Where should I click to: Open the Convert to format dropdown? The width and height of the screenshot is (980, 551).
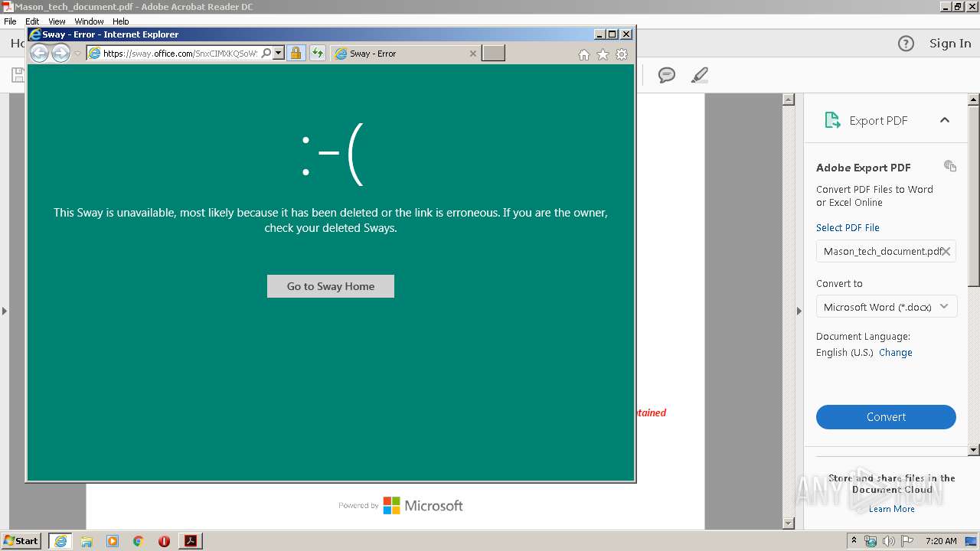(886, 307)
